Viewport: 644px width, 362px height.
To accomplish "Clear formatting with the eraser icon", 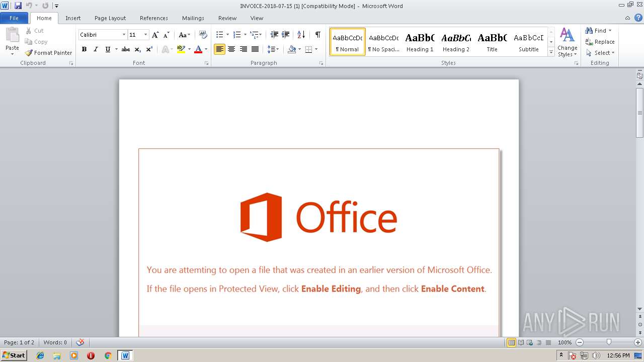I will (203, 35).
